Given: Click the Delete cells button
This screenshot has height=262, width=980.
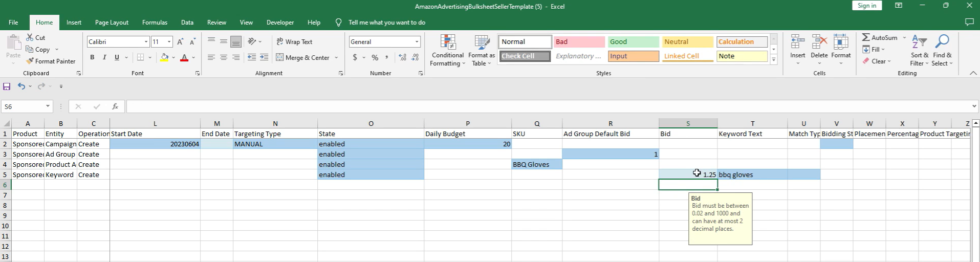Looking at the screenshot, I should [819, 50].
